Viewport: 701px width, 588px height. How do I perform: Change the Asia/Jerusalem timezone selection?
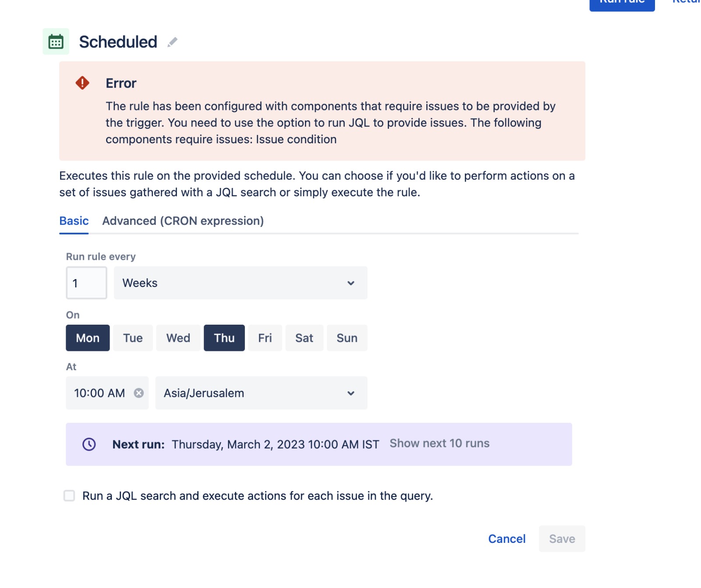click(261, 393)
